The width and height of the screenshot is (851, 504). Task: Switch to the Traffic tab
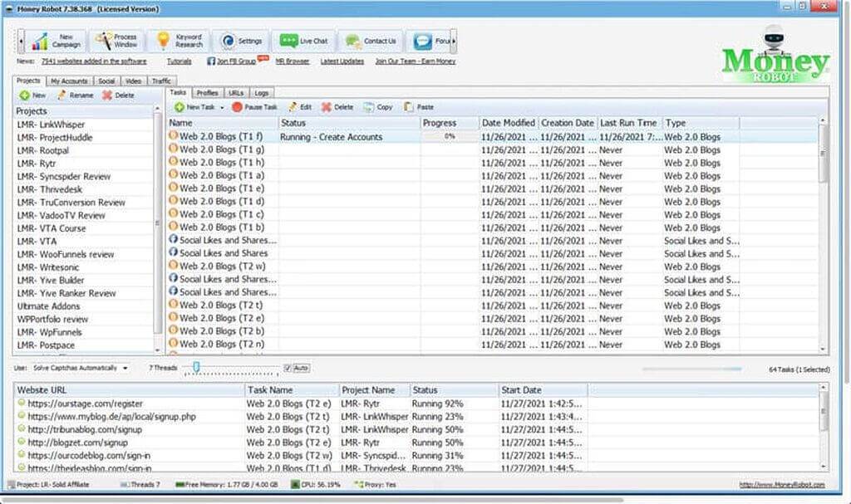point(161,81)
